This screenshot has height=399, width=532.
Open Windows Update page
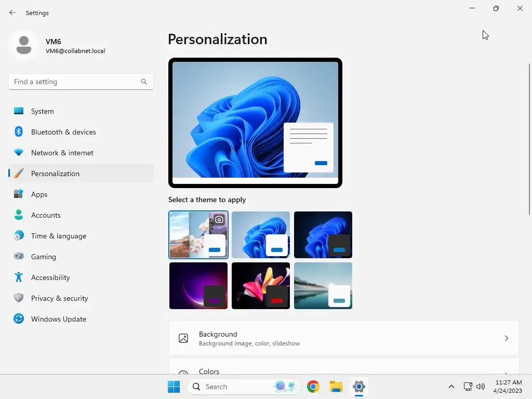[x=81, y=319]
